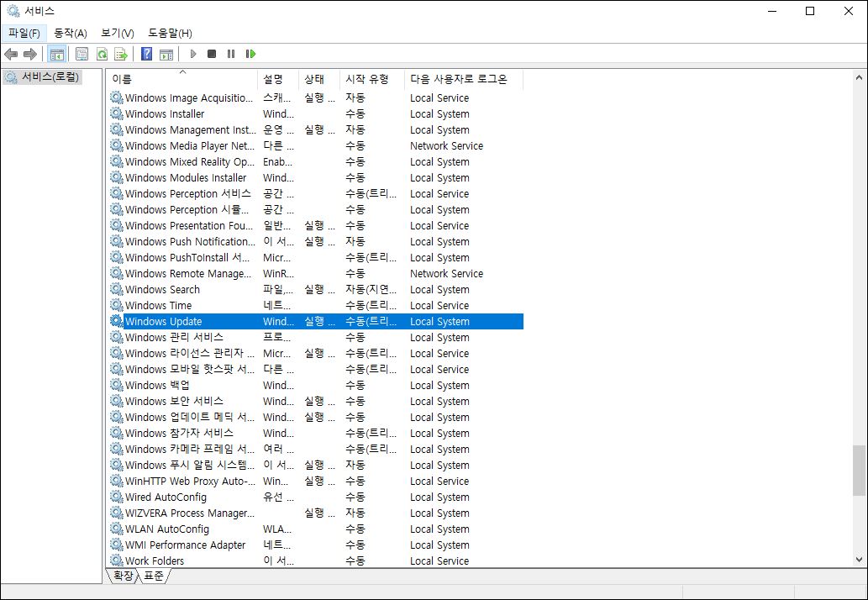Select Windows Mixed Reality OpenXR service

pos(316,162)
